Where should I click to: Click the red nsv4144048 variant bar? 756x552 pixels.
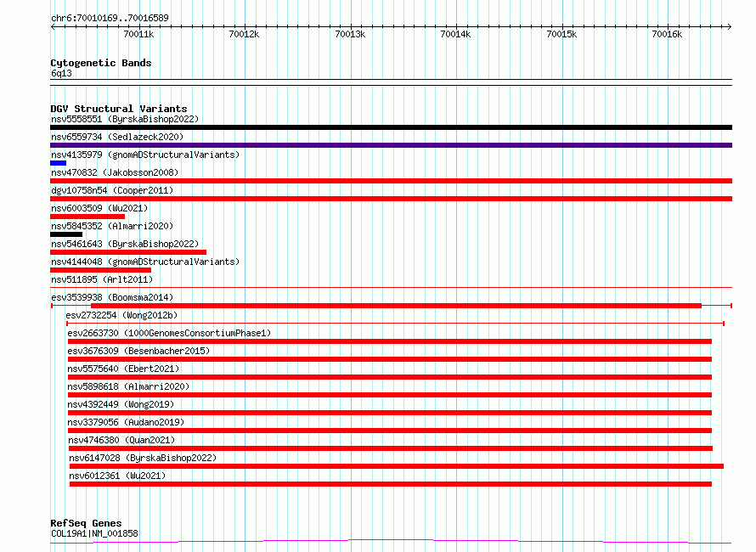pyautogui.click(x=101, y=270)
